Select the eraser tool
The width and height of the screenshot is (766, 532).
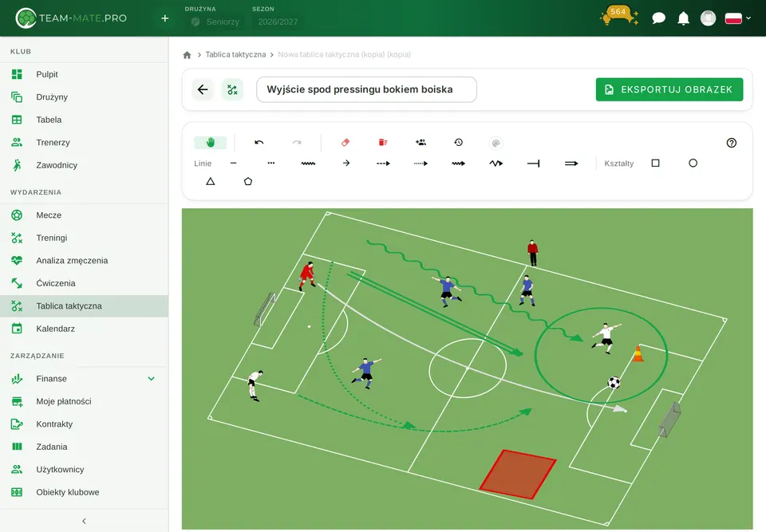tap(345, 142)
